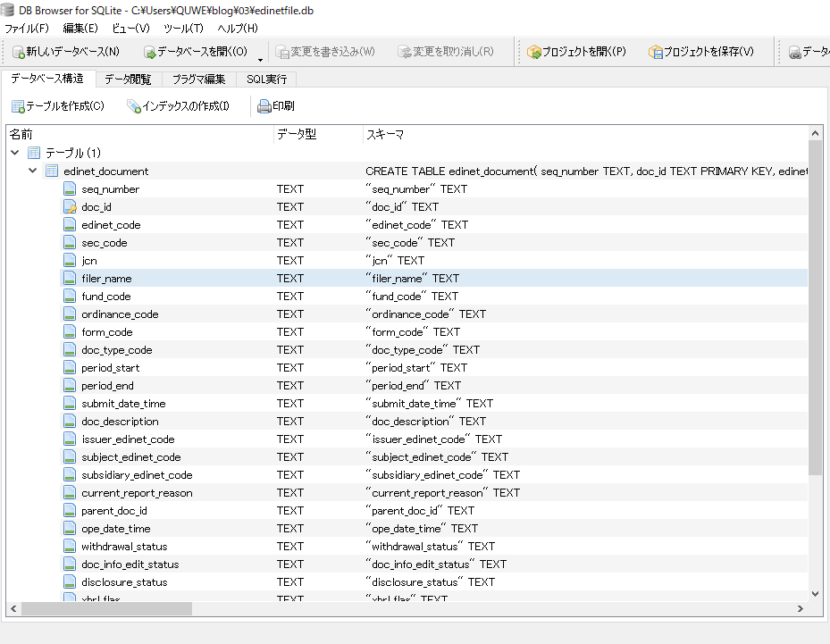The image size is (830, 644).
Task: Click the sec_code column icon
Action: point(70,242)
